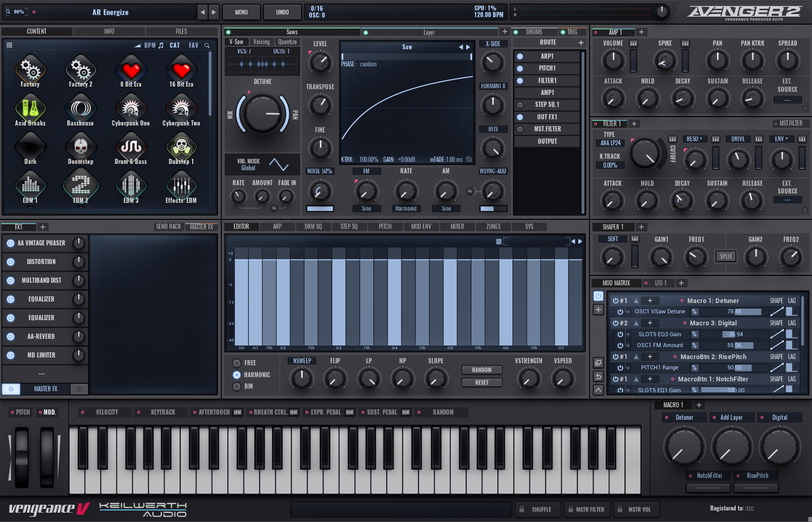Screen dimensions: 812x522
Task: Select the EDM 2 category icon
Action: click(80, 185)
